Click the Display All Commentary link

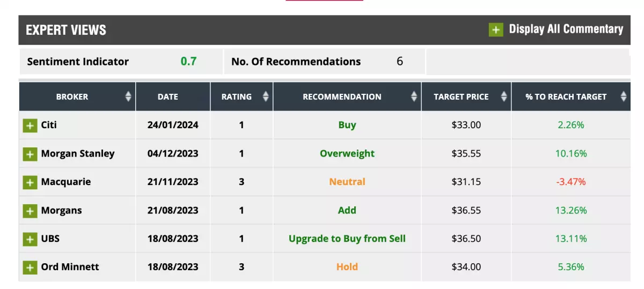[566, 29]
